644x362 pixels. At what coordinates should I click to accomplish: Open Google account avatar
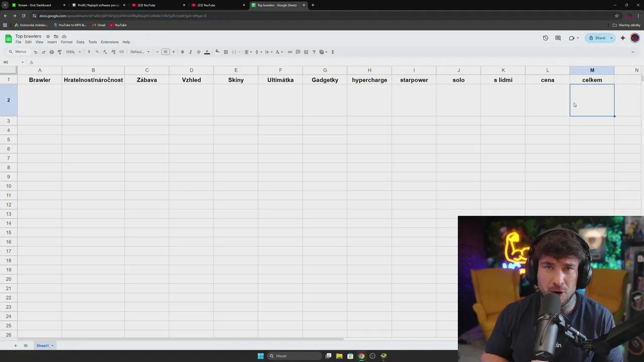tap(635, 38)
